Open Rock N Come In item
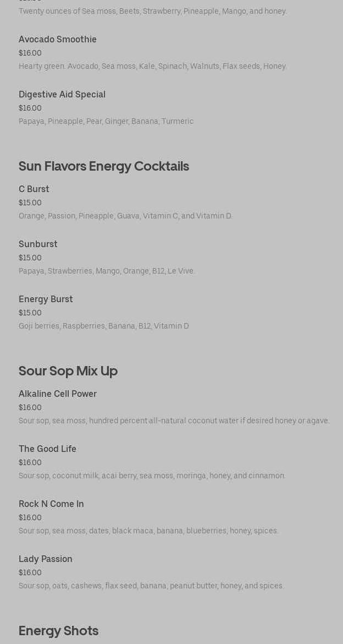Viewport: 343px width, 644px height. 51,504
